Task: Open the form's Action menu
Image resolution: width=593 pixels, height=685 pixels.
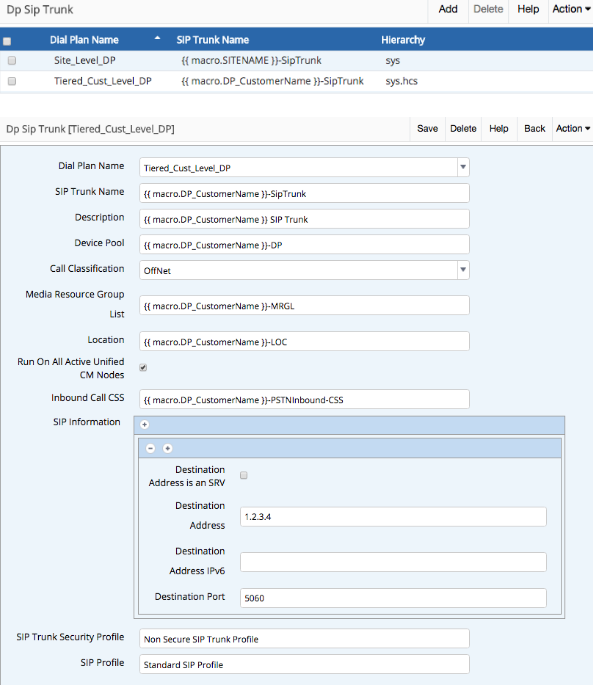Action: (573, 128)
